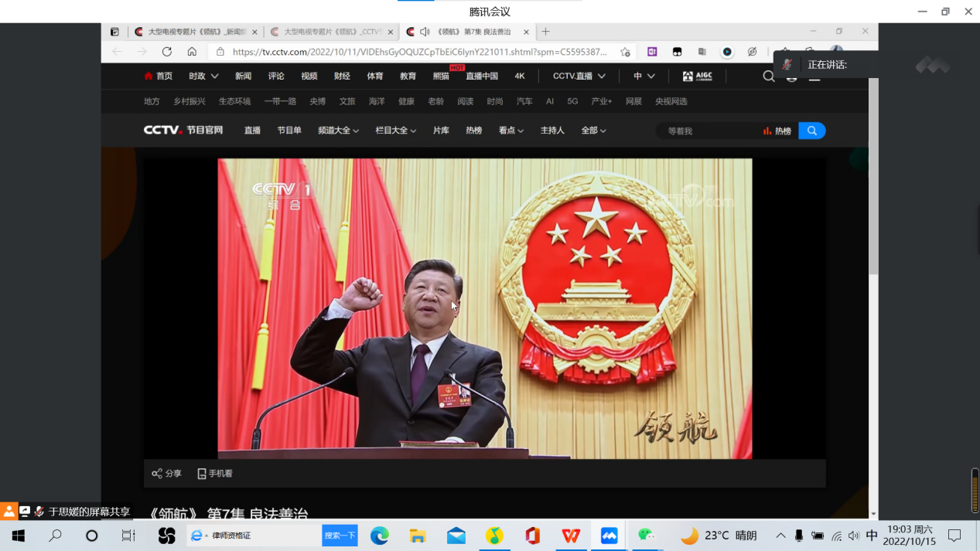The width and height of the screenshot is (980, 551).
Task: Reload the page with the refresh icon
Action: point(167,52)
